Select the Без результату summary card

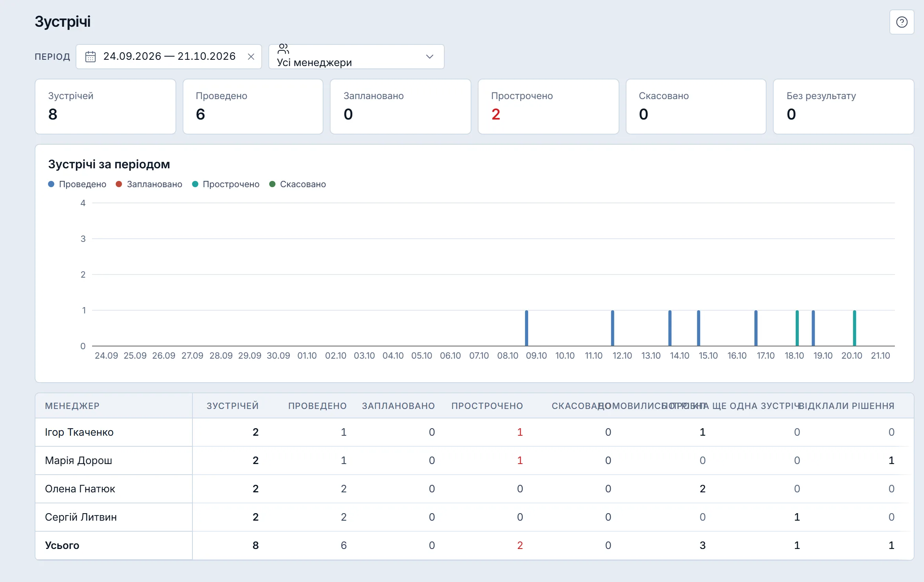coord(844,107)
